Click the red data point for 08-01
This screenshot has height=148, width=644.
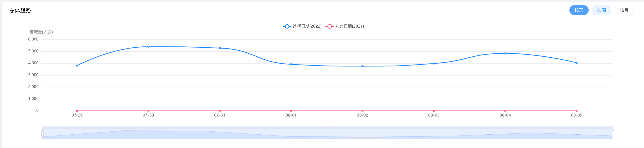point(291,111)
